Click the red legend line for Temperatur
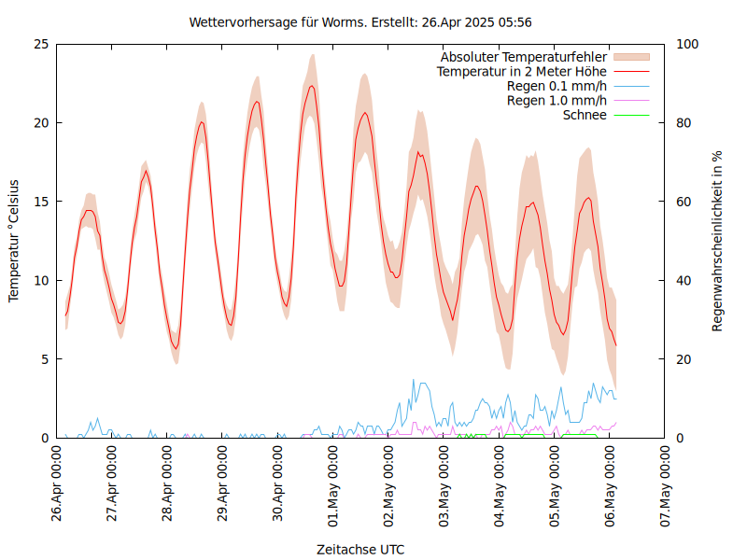The width and height of the screenshot is (747, 560). tap(630, 71)
